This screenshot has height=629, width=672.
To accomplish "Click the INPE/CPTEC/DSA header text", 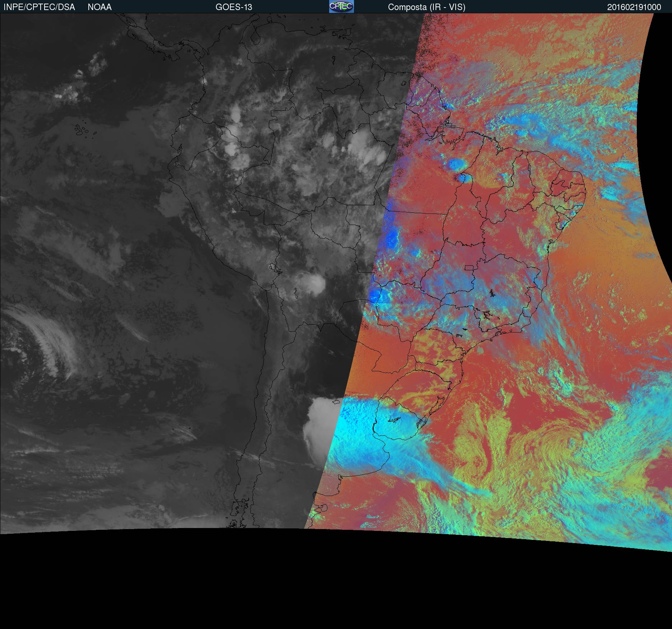I will pyautogui.click(x=39, y=7).
